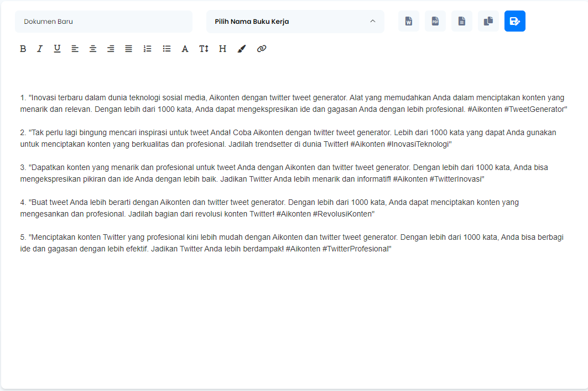Justify the text alignment
Viewport: 588px width, 391px height.
pyautogui.click(x=129, y=49)
